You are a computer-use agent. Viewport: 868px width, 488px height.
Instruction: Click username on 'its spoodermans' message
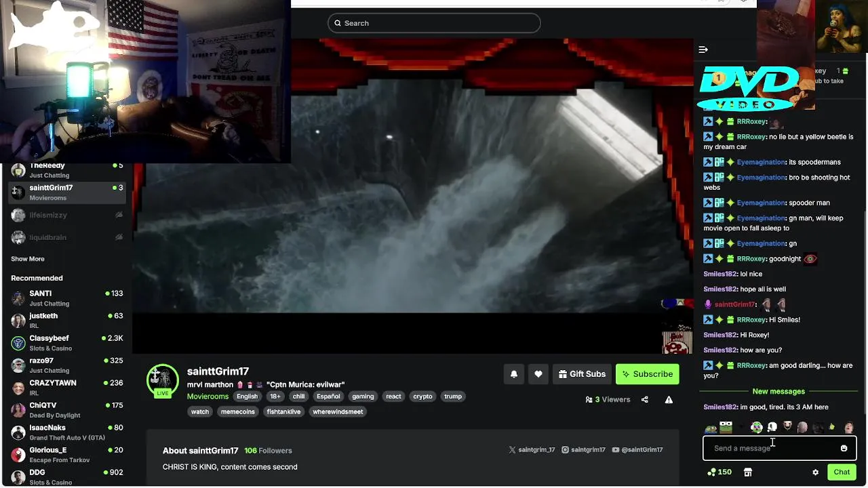[761, 162]
